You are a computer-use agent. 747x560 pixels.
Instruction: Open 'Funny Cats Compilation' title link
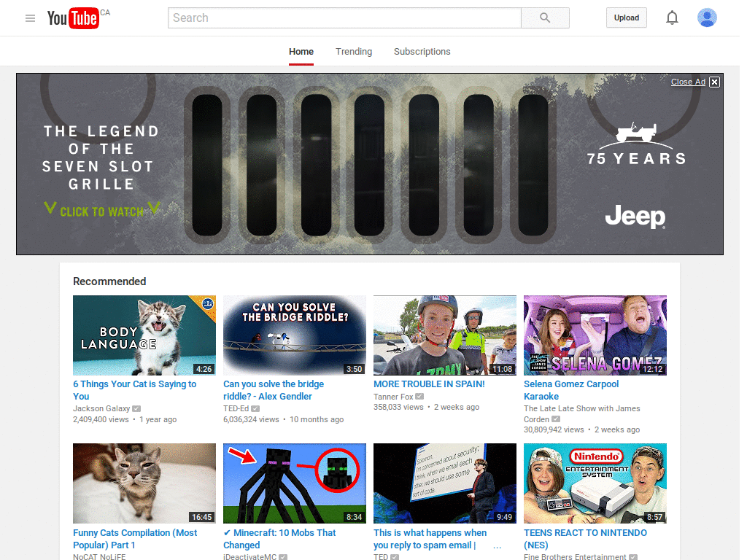click(135, 539)
